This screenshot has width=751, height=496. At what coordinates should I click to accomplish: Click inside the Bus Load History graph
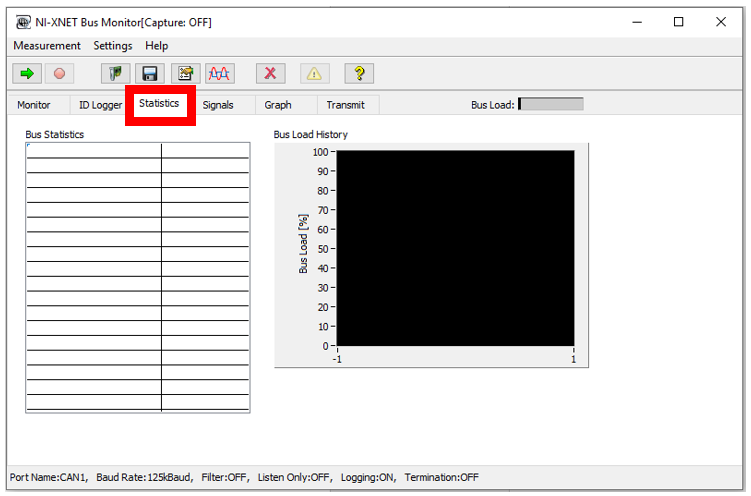tap(455, 248)
